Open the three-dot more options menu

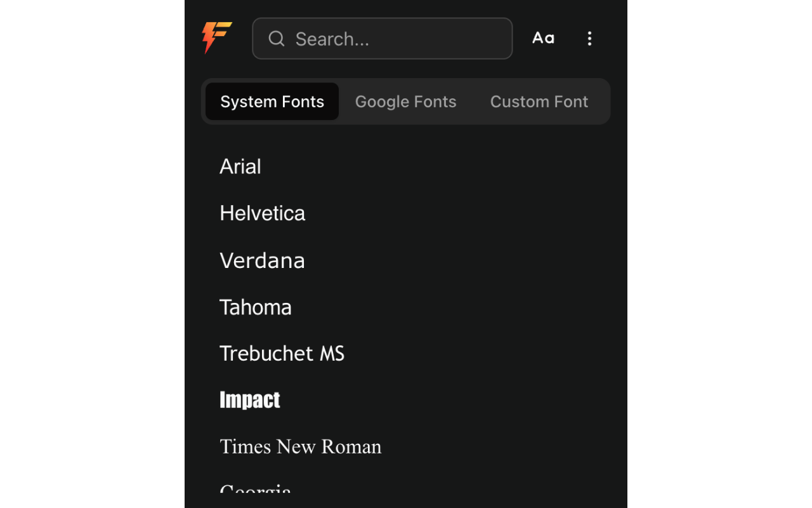tap(589, 39)
